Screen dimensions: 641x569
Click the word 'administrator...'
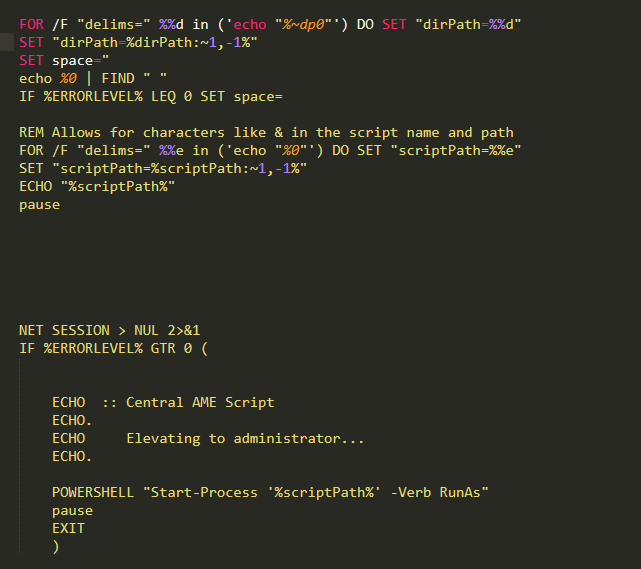(x=299, y=438)
